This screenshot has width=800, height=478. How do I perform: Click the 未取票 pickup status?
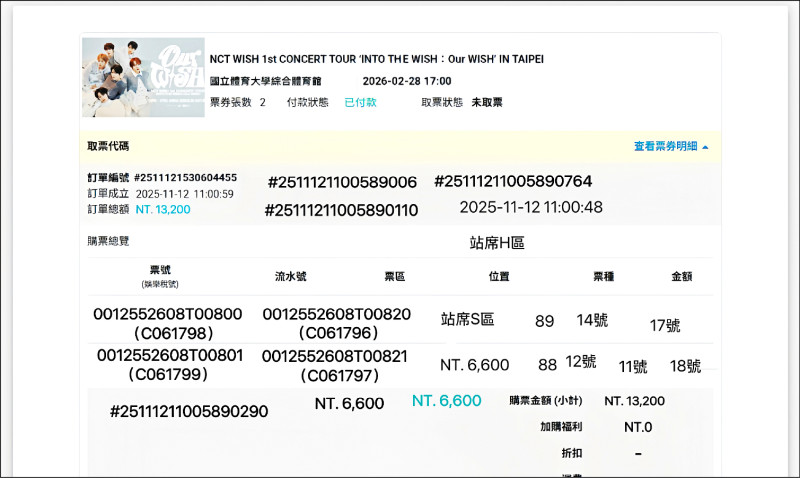[487, 102]
